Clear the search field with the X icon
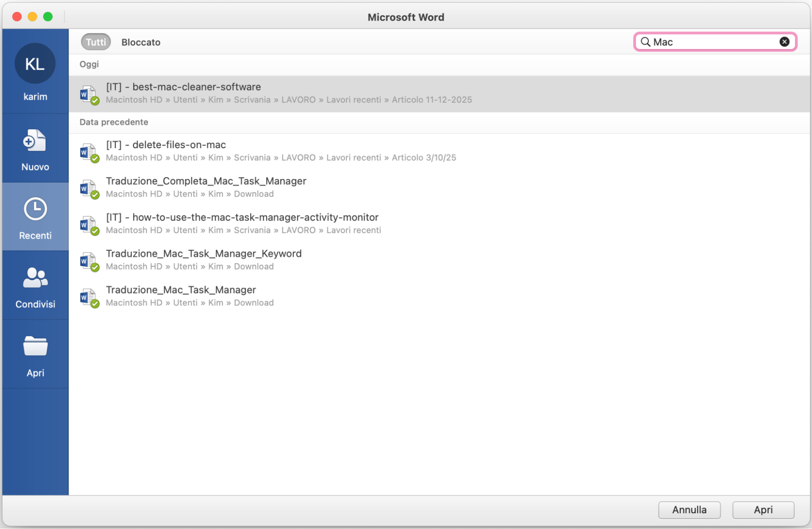 coord(784,42)
